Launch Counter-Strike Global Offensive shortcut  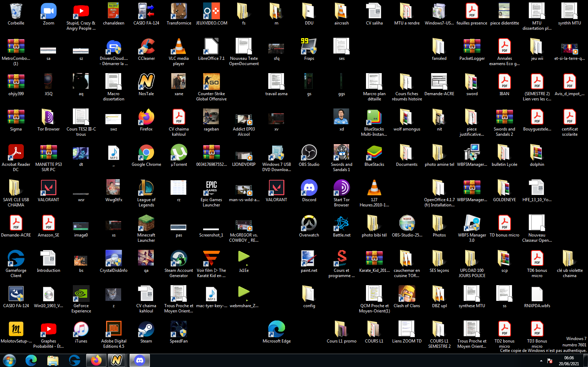(x=211, y=87)
